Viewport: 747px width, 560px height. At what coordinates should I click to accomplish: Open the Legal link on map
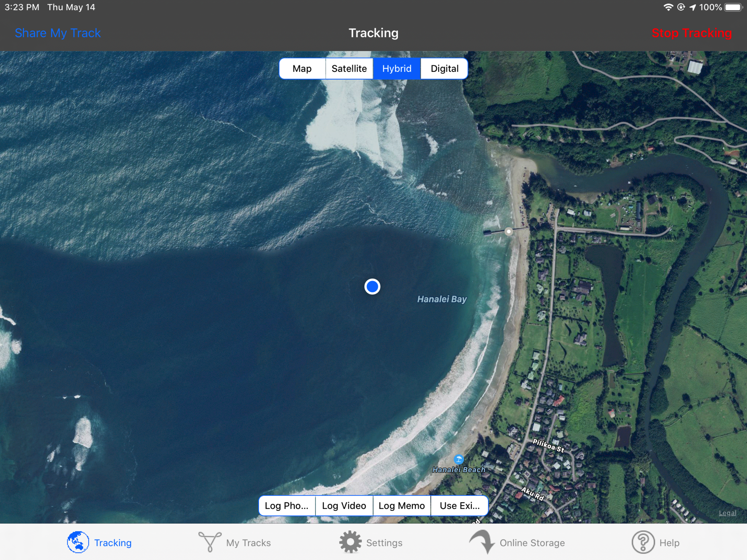pyautogui.click(x=727, y=513)
